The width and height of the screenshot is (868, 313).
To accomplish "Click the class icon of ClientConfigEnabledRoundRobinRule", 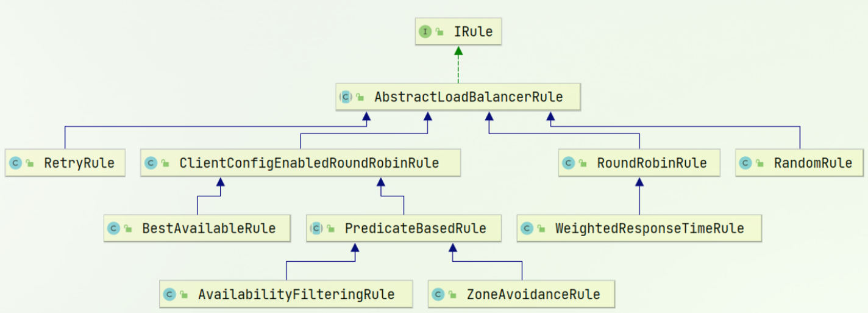I will 151,163.
